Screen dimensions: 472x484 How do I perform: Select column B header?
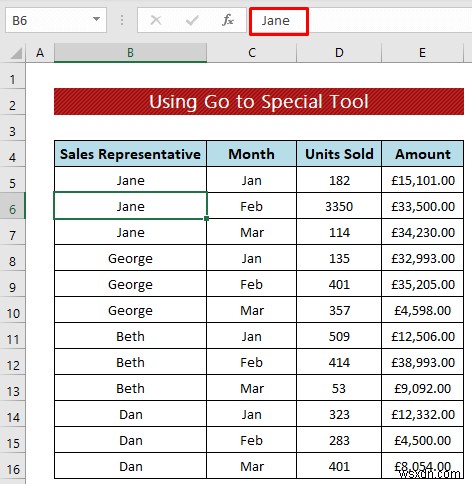pyautogui.click(x=130, y=53)
